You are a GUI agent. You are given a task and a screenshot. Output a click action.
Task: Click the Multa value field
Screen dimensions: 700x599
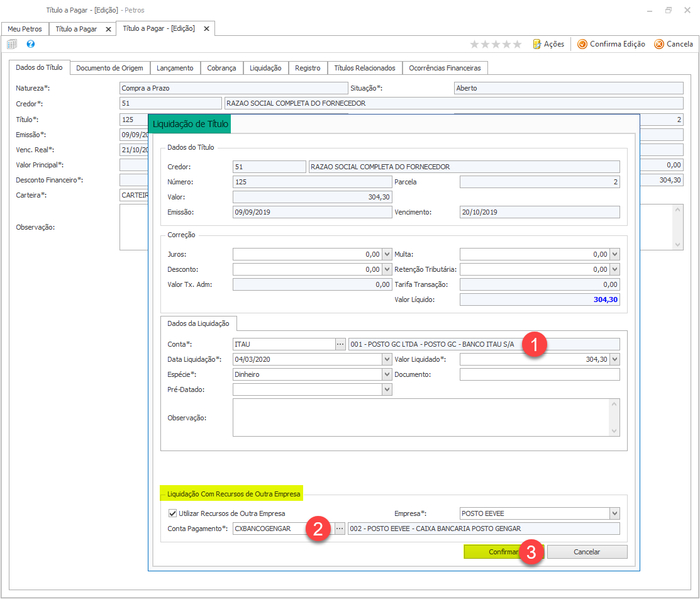(x=535, y=254)
